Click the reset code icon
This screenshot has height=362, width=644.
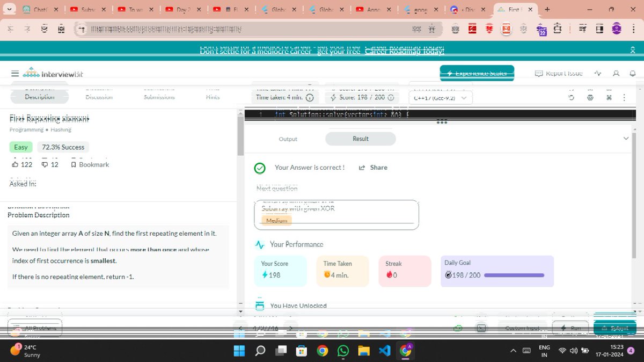(572, 98)
